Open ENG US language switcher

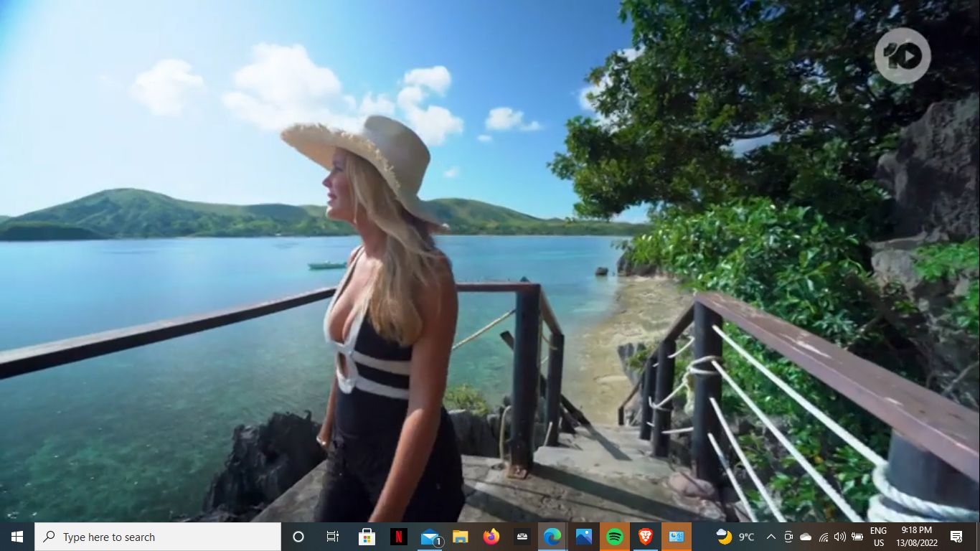click(878, 537)
